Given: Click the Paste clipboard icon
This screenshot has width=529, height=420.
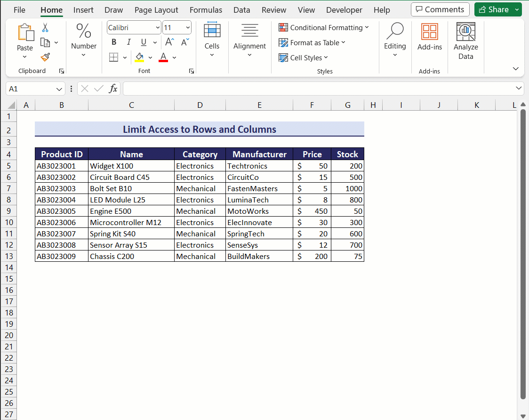Looking at the screenshot, I should [x=25, y=33].
